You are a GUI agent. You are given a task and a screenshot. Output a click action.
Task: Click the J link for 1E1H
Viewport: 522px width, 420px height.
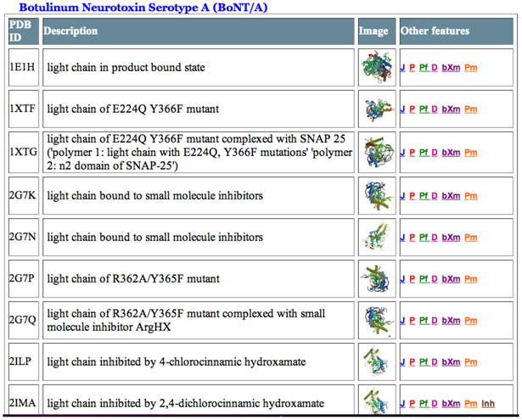[403, 68]
